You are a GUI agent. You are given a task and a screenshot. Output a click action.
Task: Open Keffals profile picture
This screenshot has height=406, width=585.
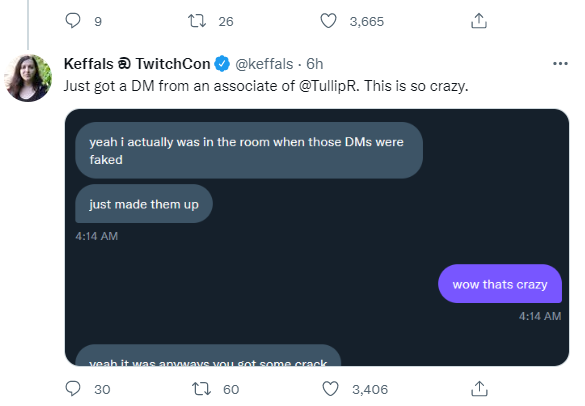click(x=28, y=78)
